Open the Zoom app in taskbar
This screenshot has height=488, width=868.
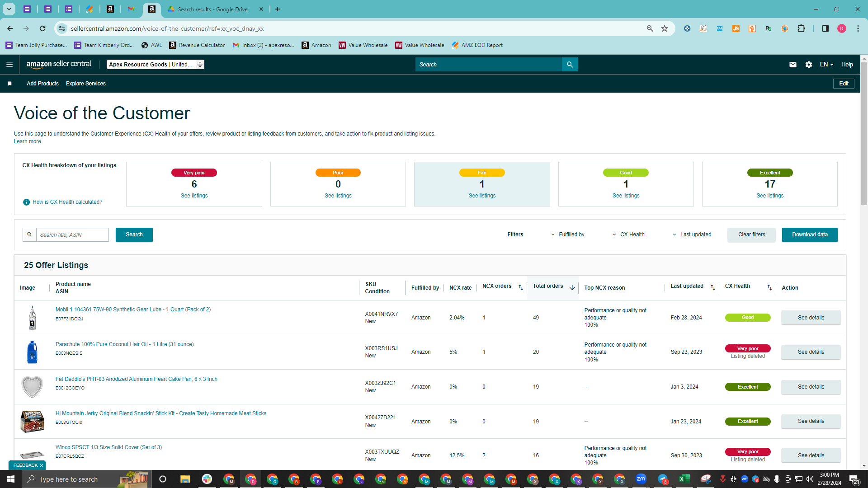click(641, 479)
